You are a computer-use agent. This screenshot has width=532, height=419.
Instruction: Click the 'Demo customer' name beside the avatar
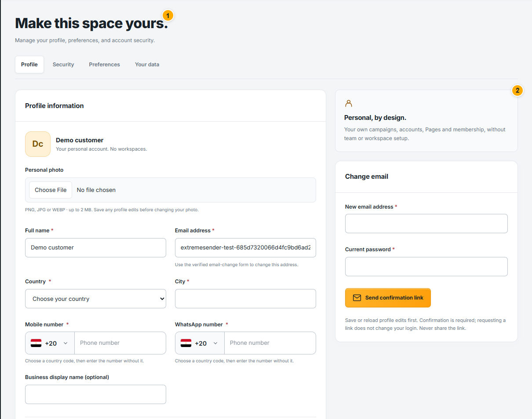pos(80,140)
